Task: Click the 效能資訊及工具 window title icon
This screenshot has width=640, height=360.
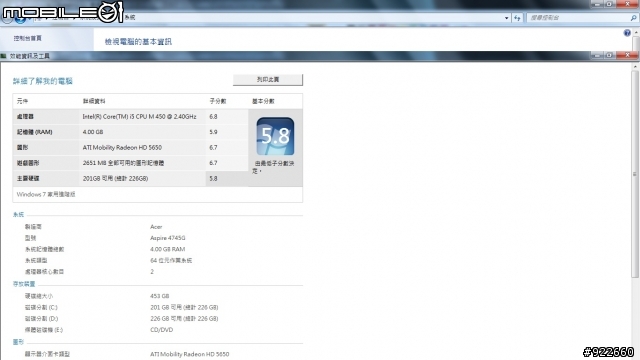Action: [x=4, y=56]
